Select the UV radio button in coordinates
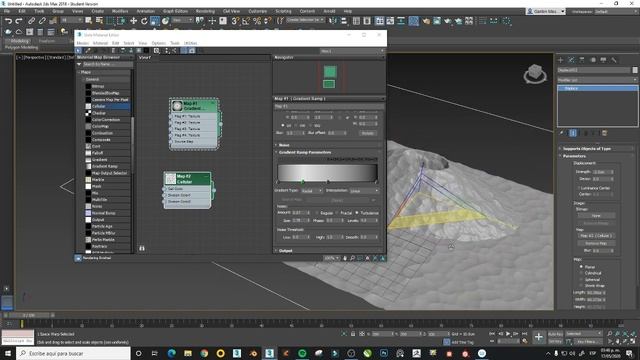The image size is (640, 360). [x=283, y=125]
